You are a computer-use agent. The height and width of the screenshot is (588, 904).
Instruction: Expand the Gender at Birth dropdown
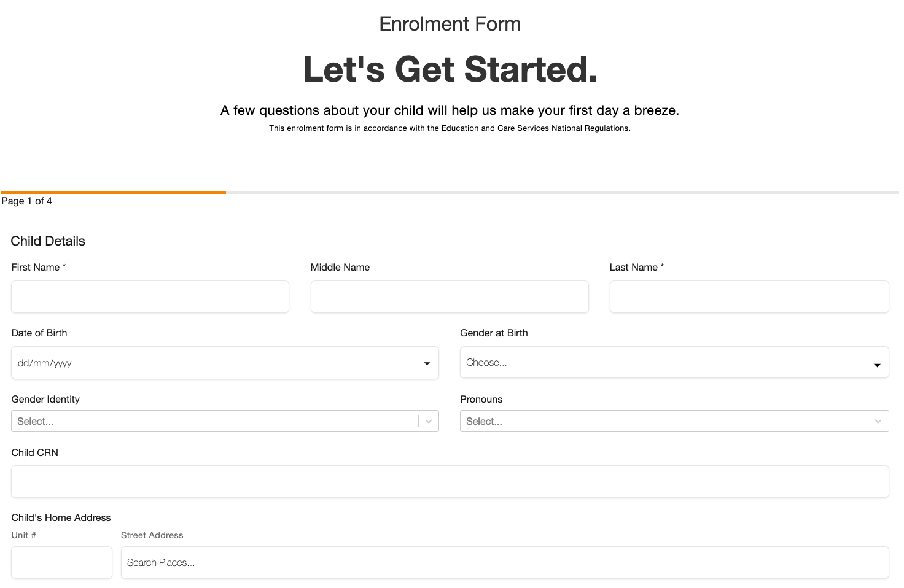point(674,362)
